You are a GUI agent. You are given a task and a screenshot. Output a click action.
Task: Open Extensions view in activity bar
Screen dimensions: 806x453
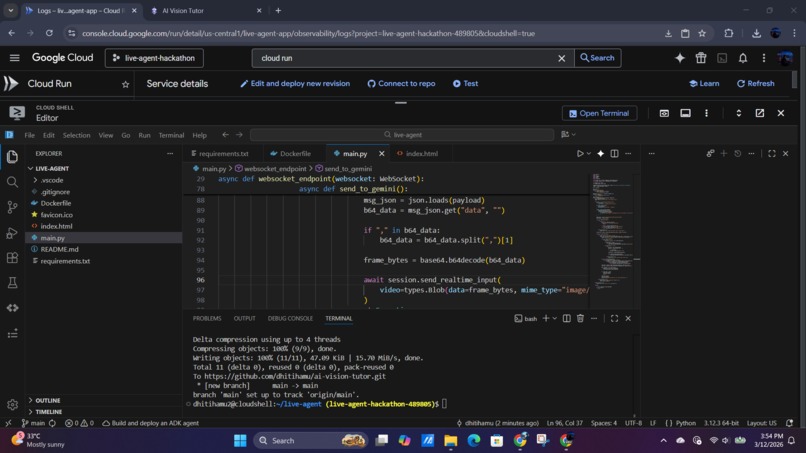(x=12, y=258)
